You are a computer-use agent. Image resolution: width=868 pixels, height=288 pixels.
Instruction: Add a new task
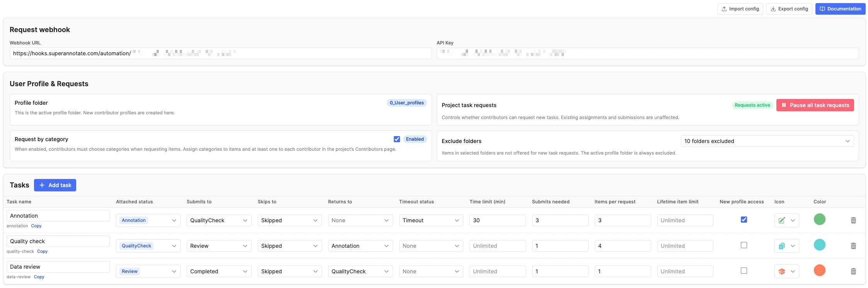(55, 185)
